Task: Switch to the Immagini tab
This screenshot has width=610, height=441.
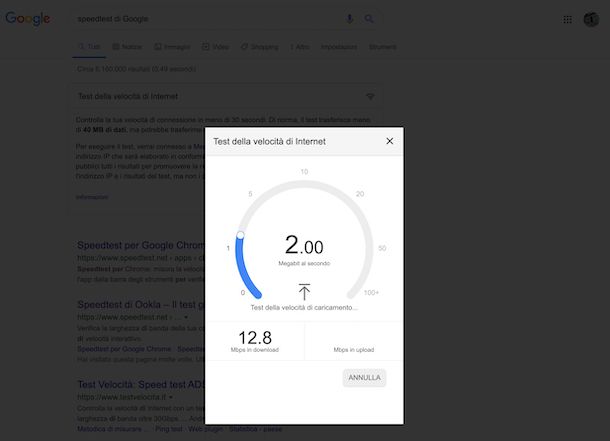Action: pos(172,47)
